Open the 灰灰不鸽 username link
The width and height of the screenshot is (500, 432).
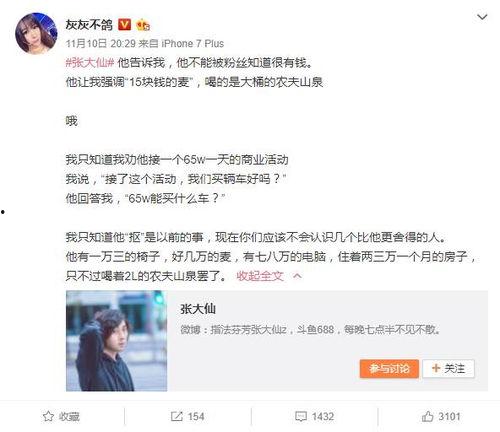click(x=89, y=25)
